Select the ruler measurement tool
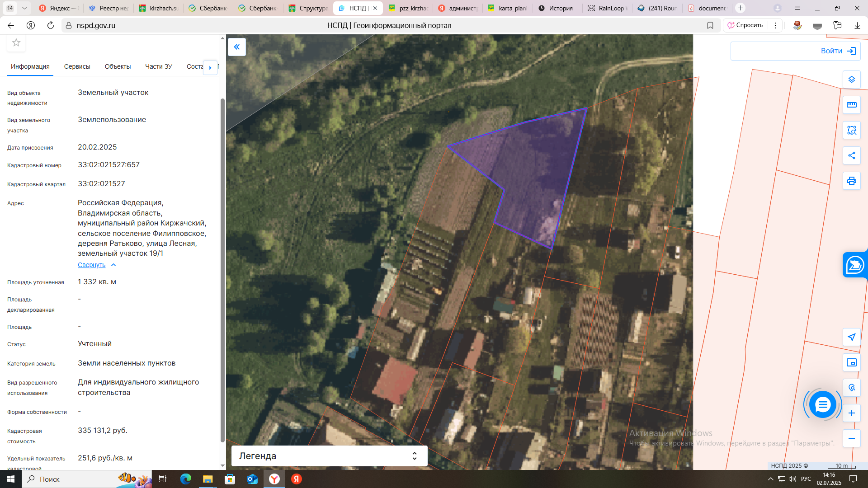 click(x=851, y=105)
